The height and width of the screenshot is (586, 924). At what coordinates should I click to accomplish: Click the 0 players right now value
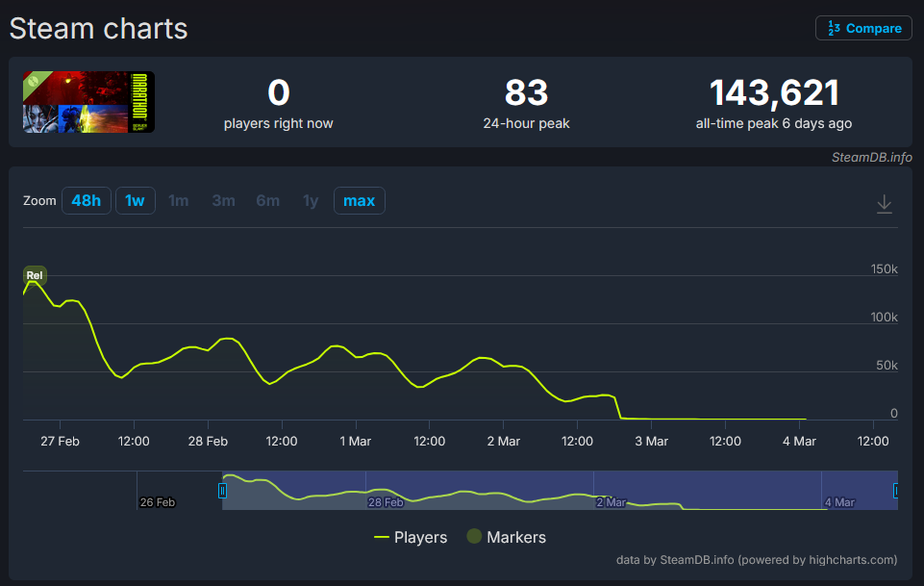(278, 92)
